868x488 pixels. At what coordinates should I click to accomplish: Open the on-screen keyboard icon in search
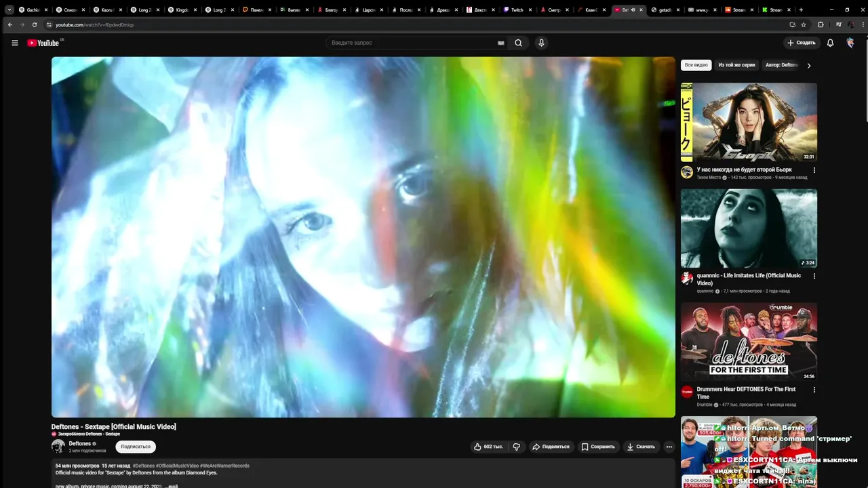[x=501, y=43]
